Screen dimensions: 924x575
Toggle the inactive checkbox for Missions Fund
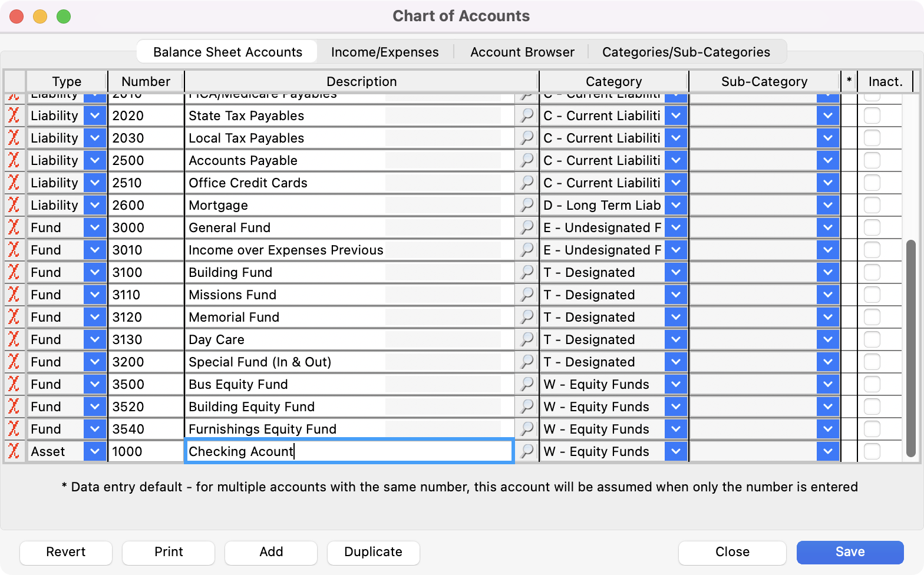[872, 295]
